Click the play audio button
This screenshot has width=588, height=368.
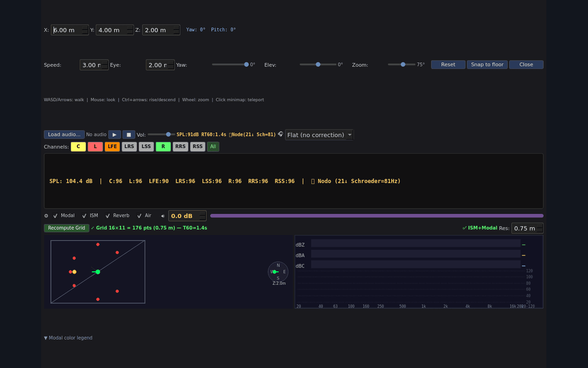coord(114,134)
